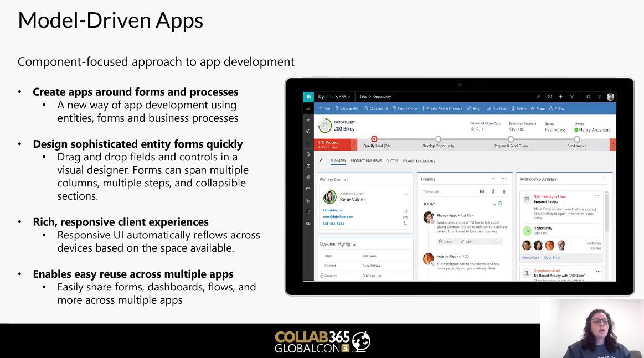
Task: Open the Dynamics 365 app launcher waffle
Action: coord(308,97)
